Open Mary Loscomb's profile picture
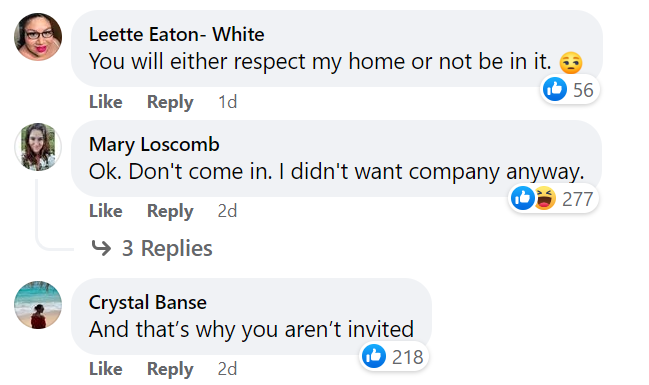 click(x=38, y=147)
